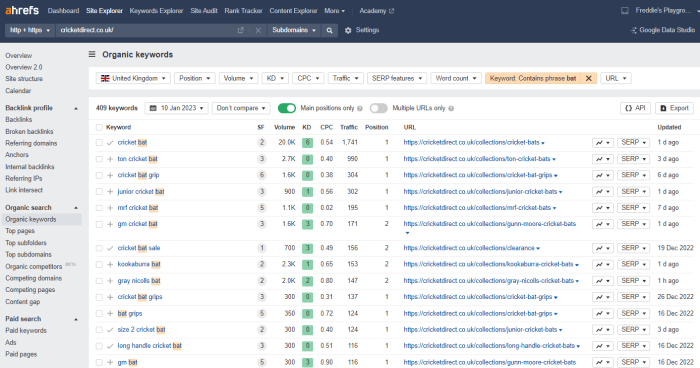Open the 10 Jan 2023 date picker
The width and height of the screenshot is (700, 368).
[x=176, y=108]
